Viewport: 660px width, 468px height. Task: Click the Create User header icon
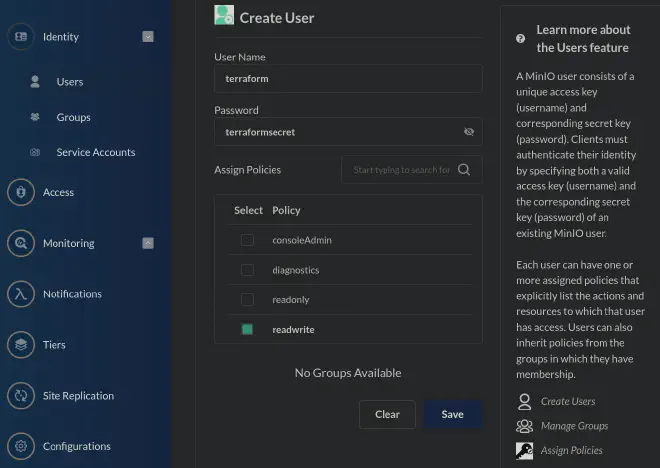tap(224, 15)
